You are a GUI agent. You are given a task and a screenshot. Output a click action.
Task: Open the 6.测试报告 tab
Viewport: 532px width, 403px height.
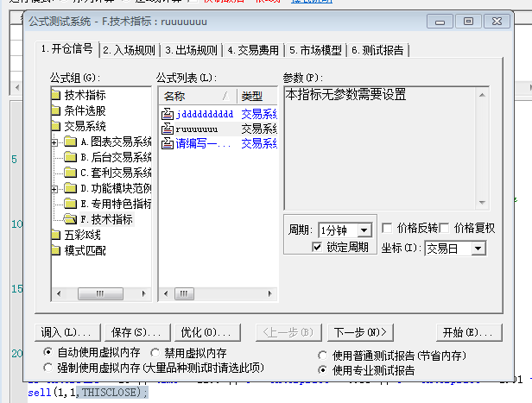pyautogui.click(x=377, y=50)
